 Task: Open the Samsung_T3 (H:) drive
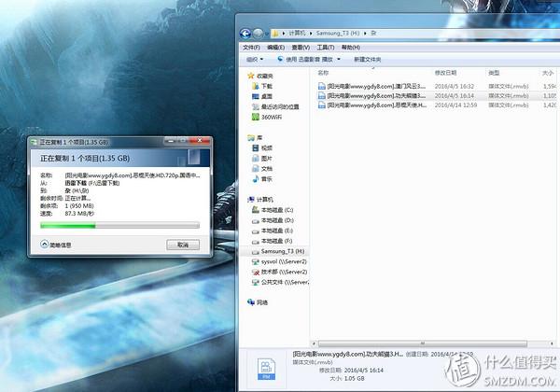[282, 252]
